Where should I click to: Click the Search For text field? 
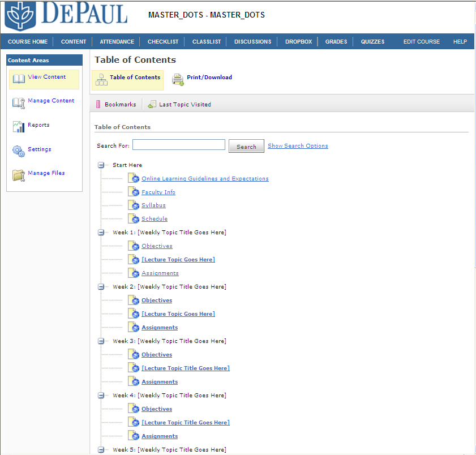179,145
